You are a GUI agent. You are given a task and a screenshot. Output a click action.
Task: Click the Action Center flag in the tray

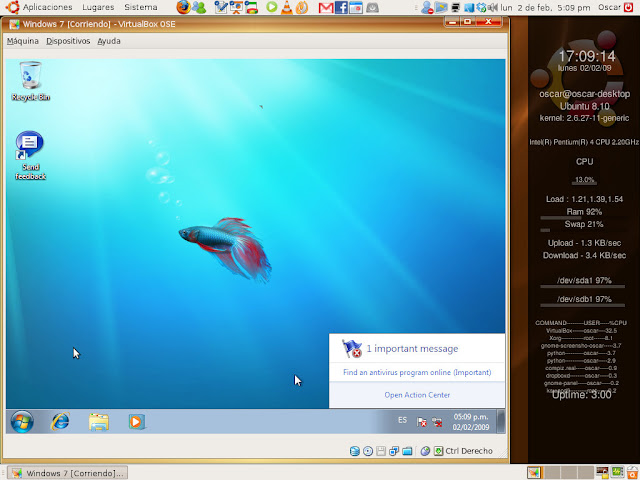(422, 422)
